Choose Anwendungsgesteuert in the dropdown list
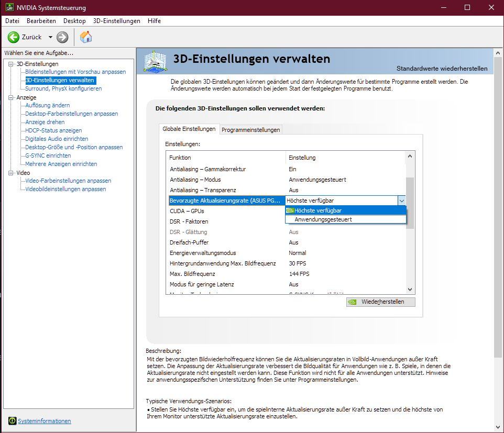Image resolution: width=504 pixels, height=433 pixels. (x=346, y=219)
